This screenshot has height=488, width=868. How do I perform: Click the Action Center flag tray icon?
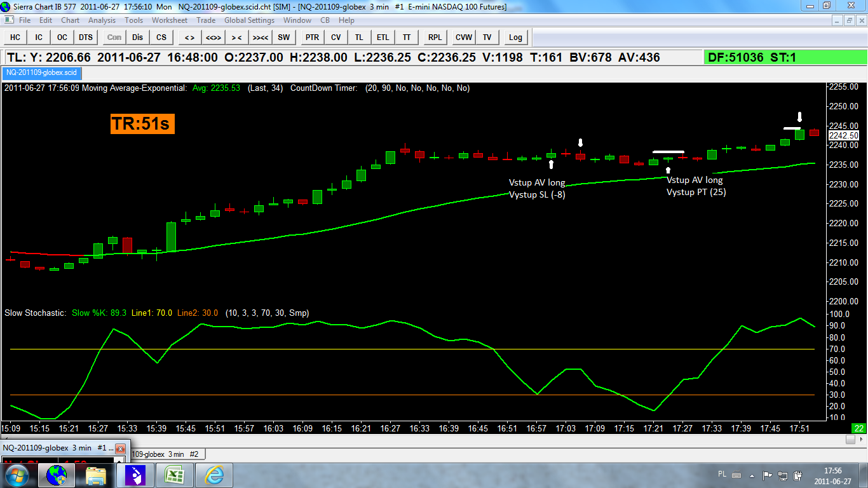tap(768, 475)
